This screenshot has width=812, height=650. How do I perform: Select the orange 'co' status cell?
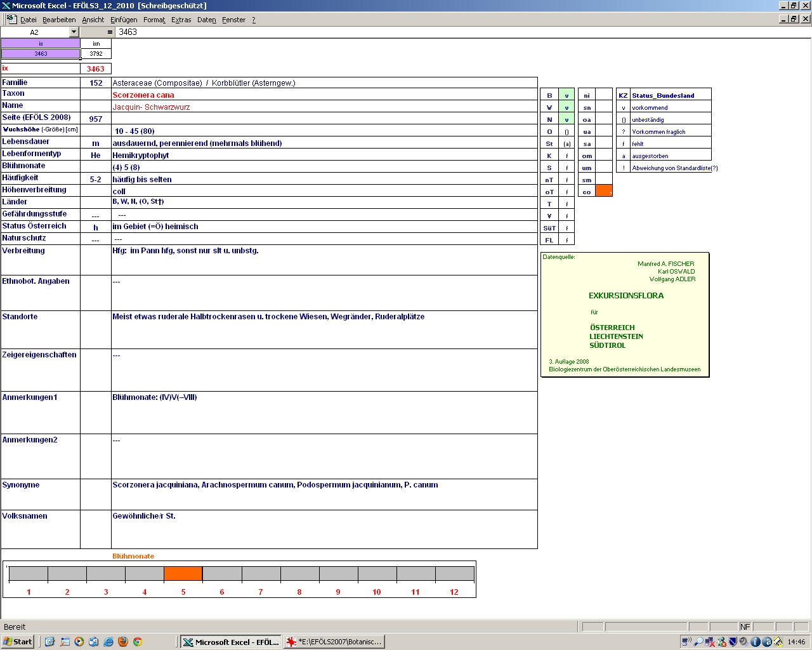604,191
